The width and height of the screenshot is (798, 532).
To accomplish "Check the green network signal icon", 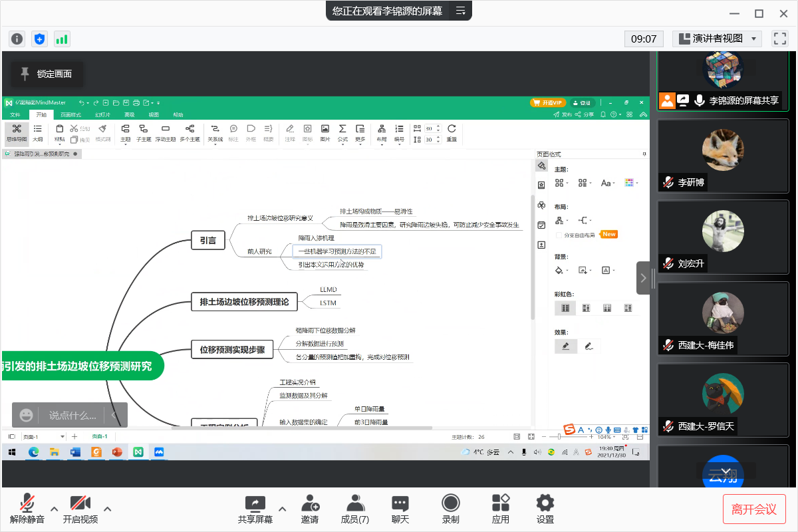I will (x=62, y=39).
